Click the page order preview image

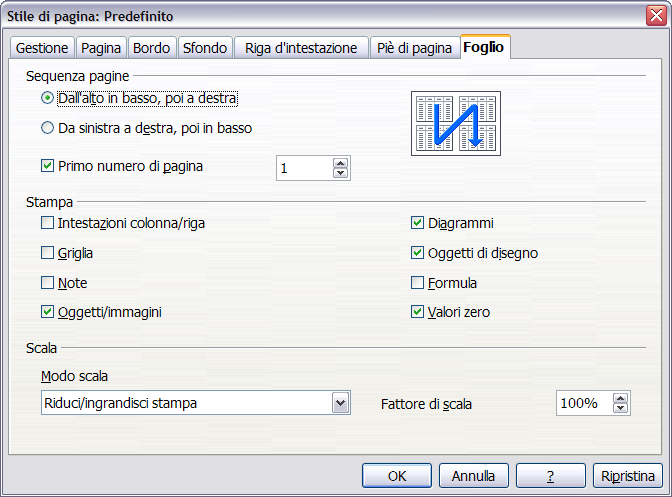(456, 123)
